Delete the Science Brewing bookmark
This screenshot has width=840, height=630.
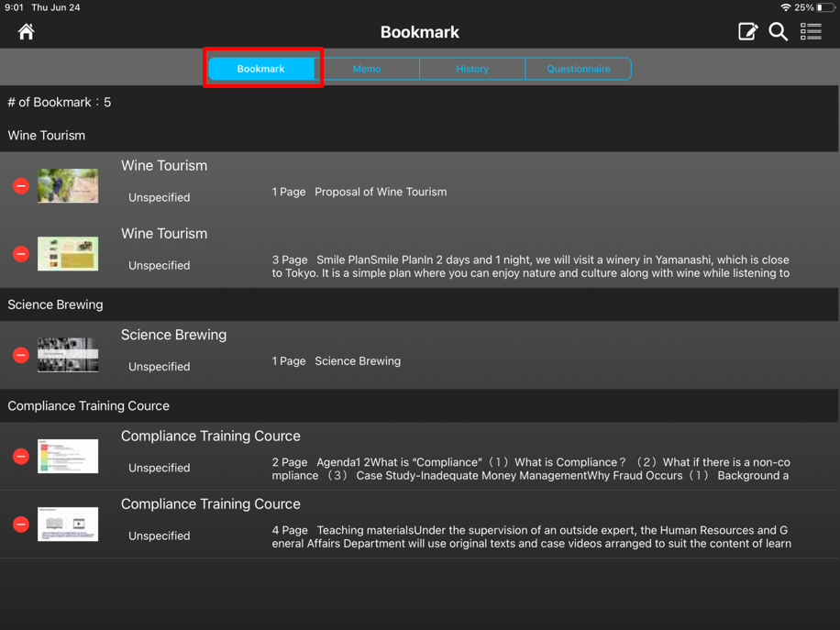click(x=21, y=355)
